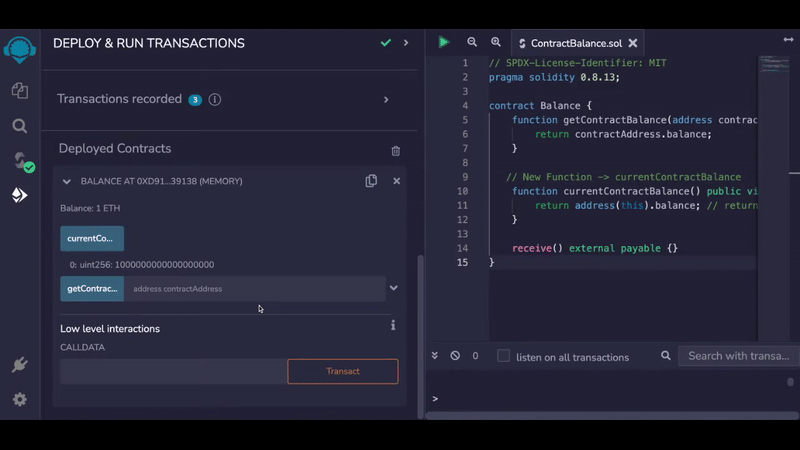Clear the terminal console output
The width and height of the screenshot is (800, 450).
tap(455, 356)
